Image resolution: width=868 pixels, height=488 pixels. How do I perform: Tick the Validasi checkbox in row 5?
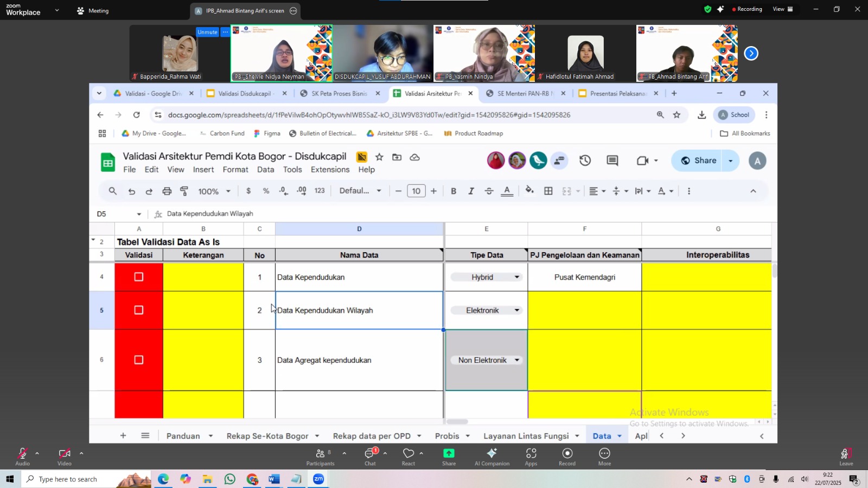point(139,310)
